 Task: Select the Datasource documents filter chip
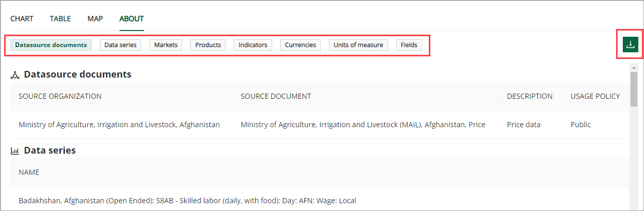51,45
